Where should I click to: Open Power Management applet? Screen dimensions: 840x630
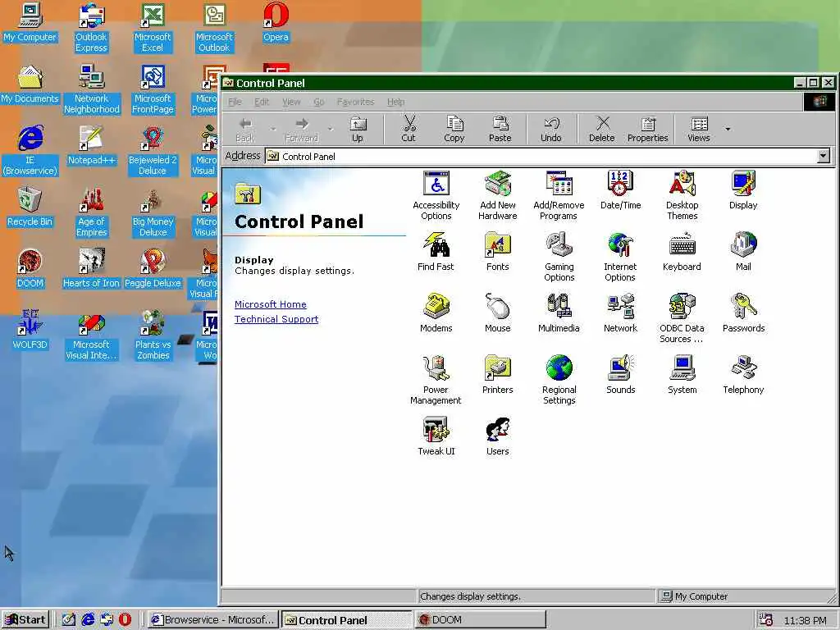436,381
